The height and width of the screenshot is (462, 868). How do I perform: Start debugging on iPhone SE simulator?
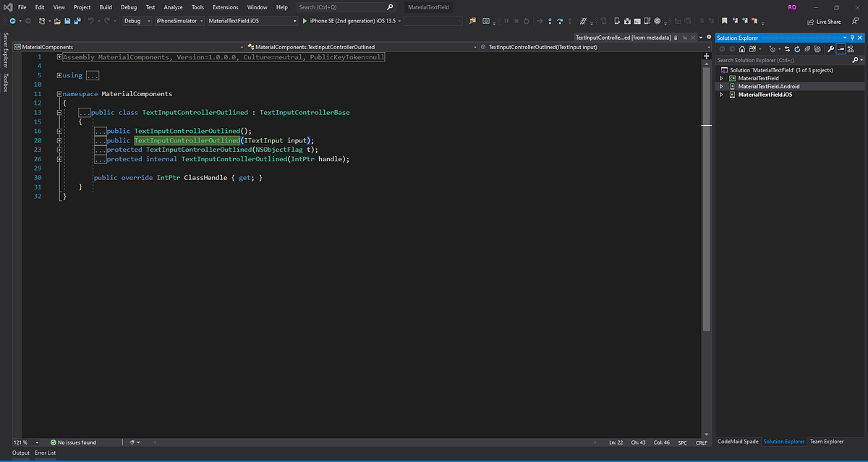[304, 21]
